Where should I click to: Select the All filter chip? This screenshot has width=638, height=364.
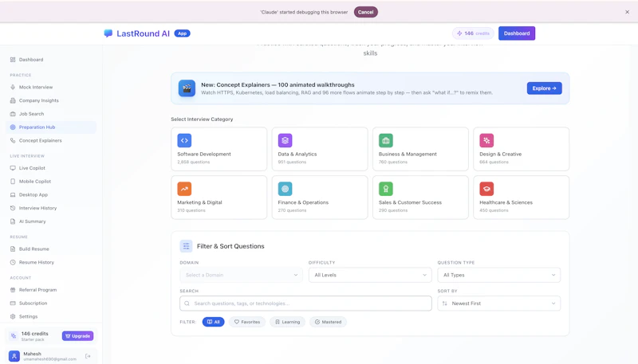[213, 322]
